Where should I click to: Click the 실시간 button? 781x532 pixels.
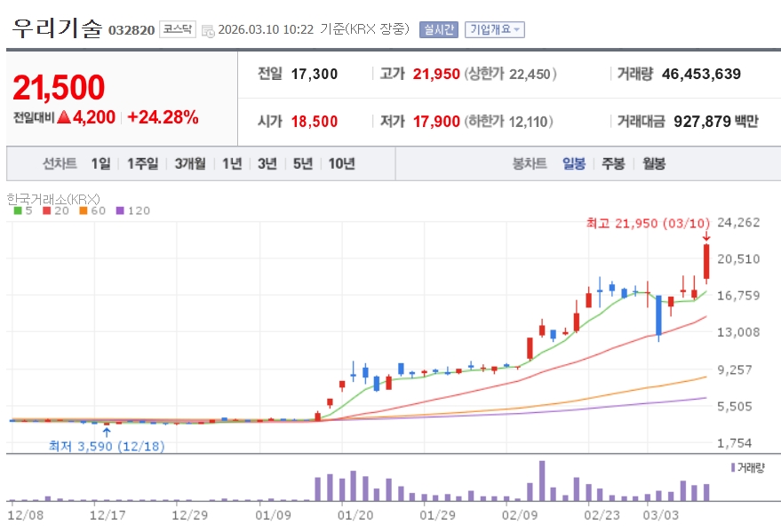437,29
